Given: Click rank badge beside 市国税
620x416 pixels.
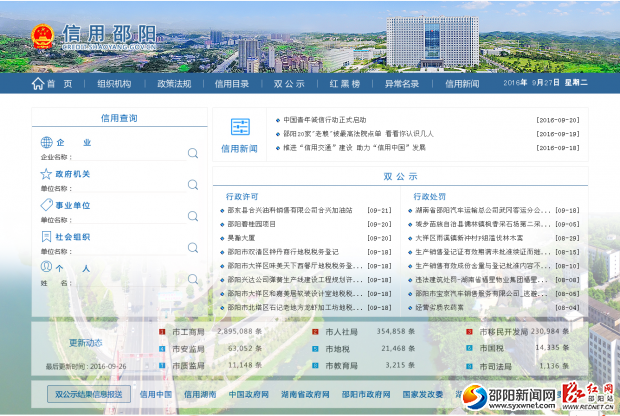Looking at the screenshot, I should click(469, 348).
